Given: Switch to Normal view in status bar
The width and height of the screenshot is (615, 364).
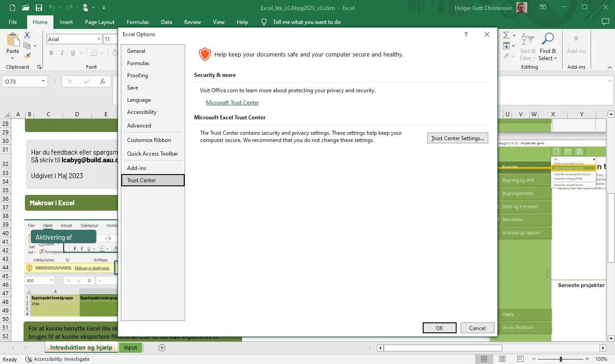Looking at the screenshot, I should coord(484,359).
